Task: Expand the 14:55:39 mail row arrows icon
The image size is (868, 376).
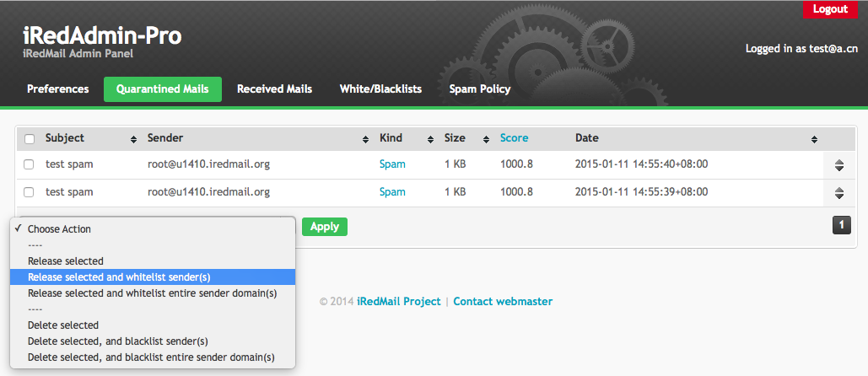Action: point(839,193)
